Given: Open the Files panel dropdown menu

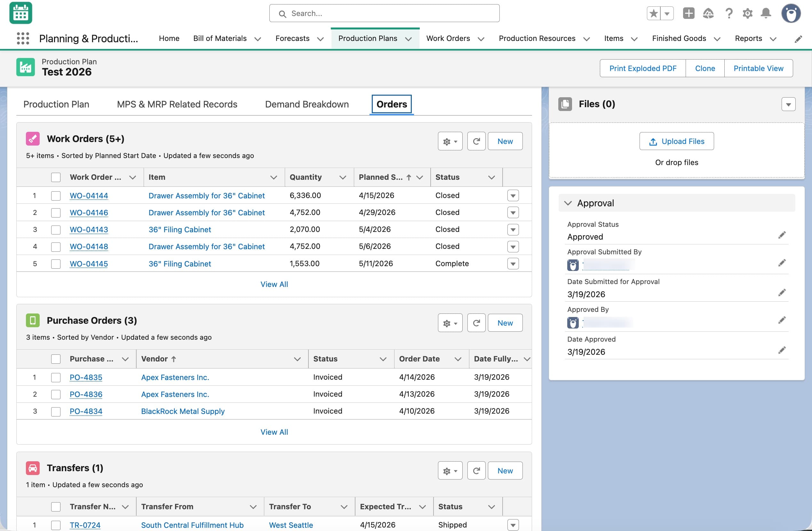Looking at the screenshot, I should point(788,104).
